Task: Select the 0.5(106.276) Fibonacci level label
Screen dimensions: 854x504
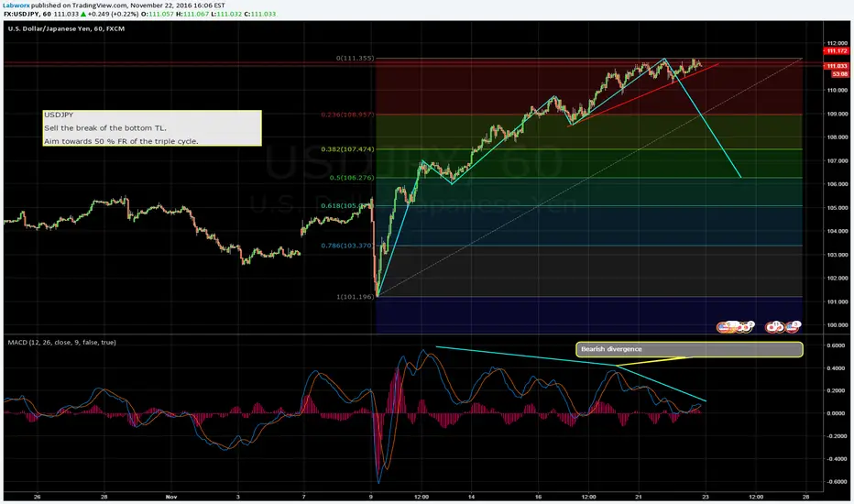Action: click(352, 178)
